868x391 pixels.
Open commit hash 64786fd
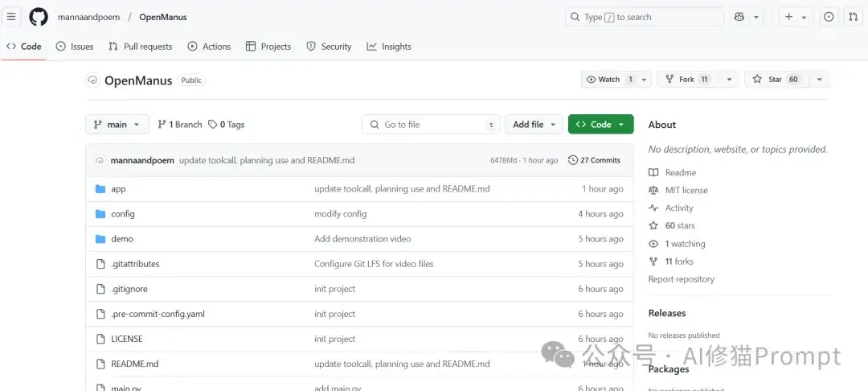tap(503, 160)
